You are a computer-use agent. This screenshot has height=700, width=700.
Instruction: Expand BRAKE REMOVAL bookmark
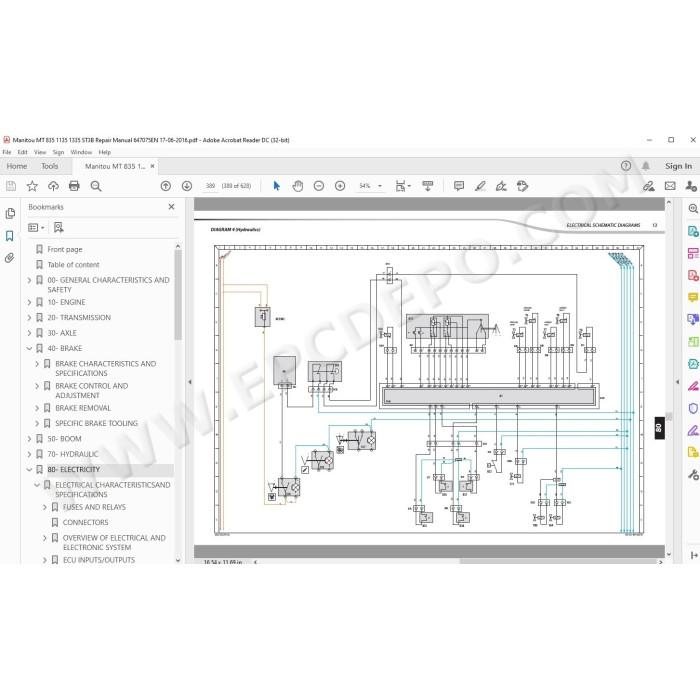[37, 408]
